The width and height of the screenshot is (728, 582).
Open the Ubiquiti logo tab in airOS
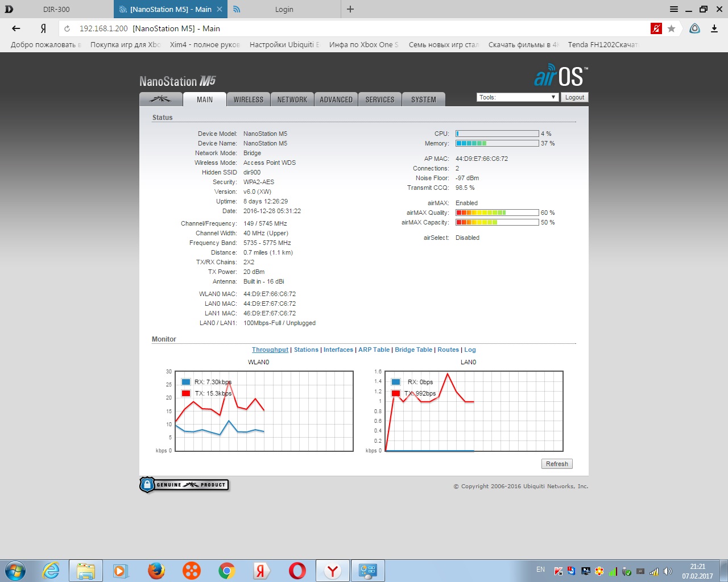coord(161,99)
